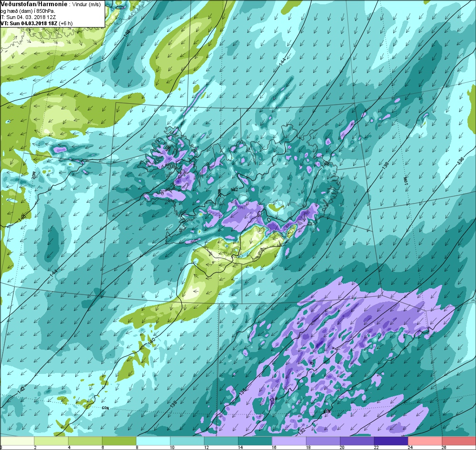Select the legend tick value '8'

tap(137, 447)
